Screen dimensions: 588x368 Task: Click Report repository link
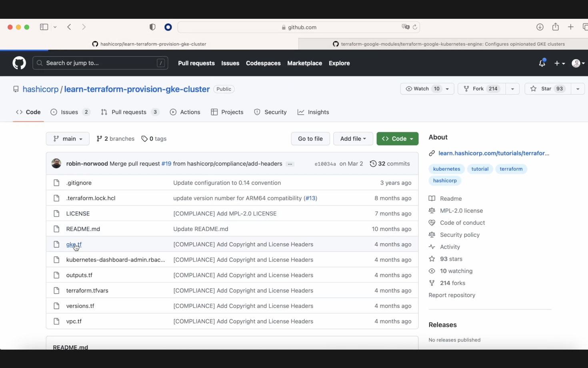click(452, 295)
